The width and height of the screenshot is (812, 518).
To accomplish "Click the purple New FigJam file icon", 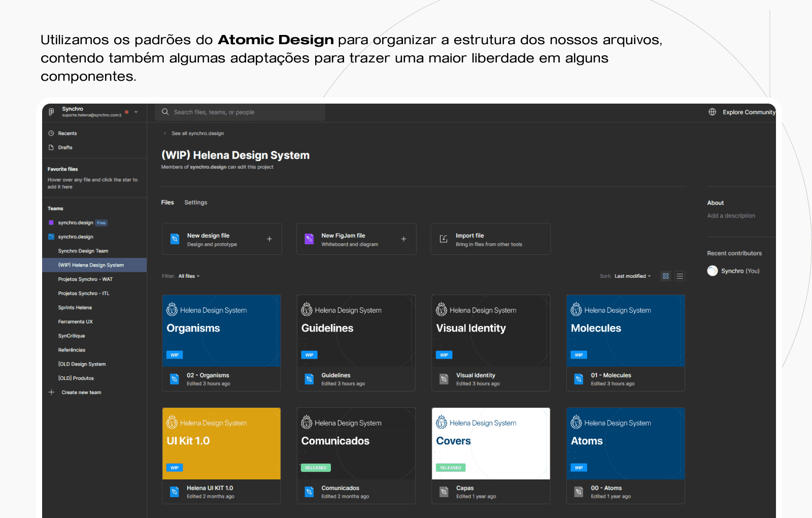I will click(x=309, y=239).
